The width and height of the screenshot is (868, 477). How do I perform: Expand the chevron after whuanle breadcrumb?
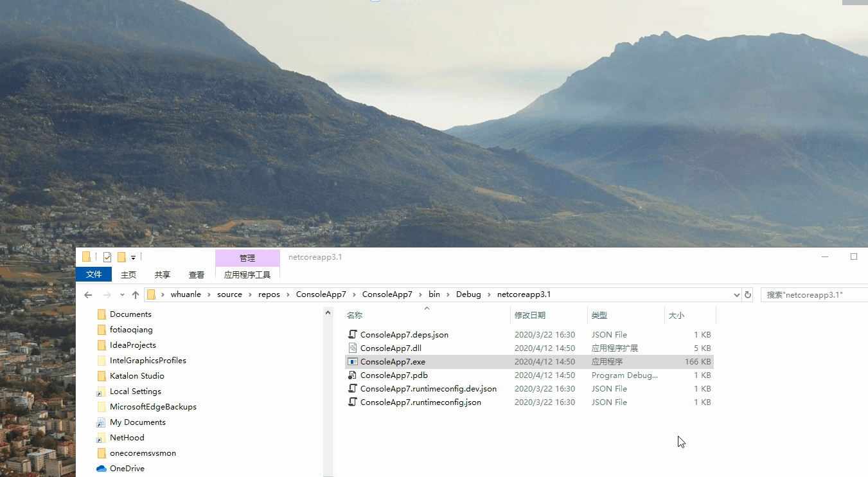click(x=209, y=294)
